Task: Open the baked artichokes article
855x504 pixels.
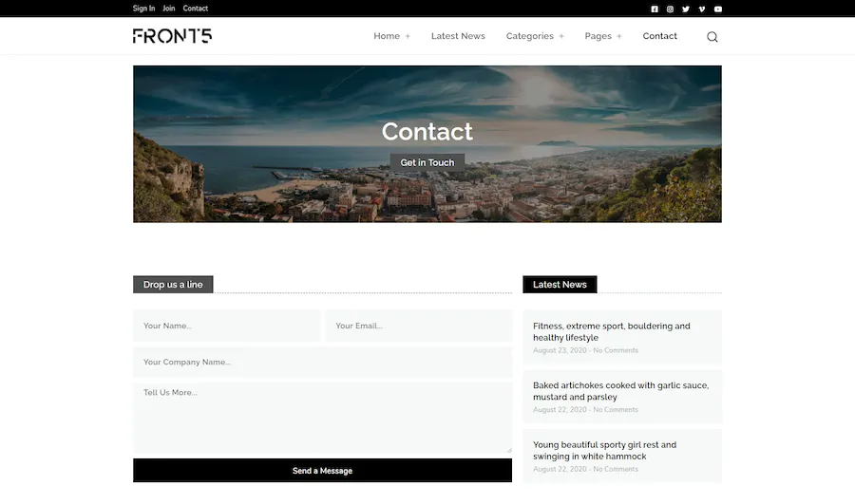Action: pos(620,391)
